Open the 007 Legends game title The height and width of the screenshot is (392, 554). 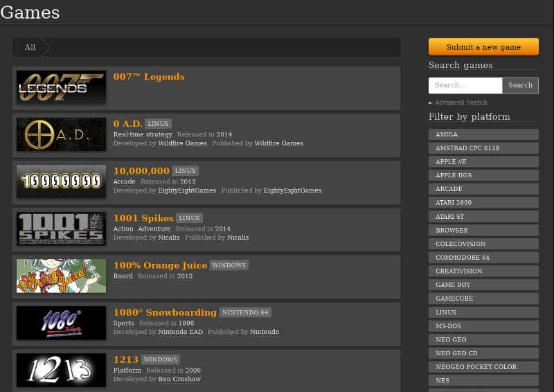pyautogui.click(x=149, y=77)
